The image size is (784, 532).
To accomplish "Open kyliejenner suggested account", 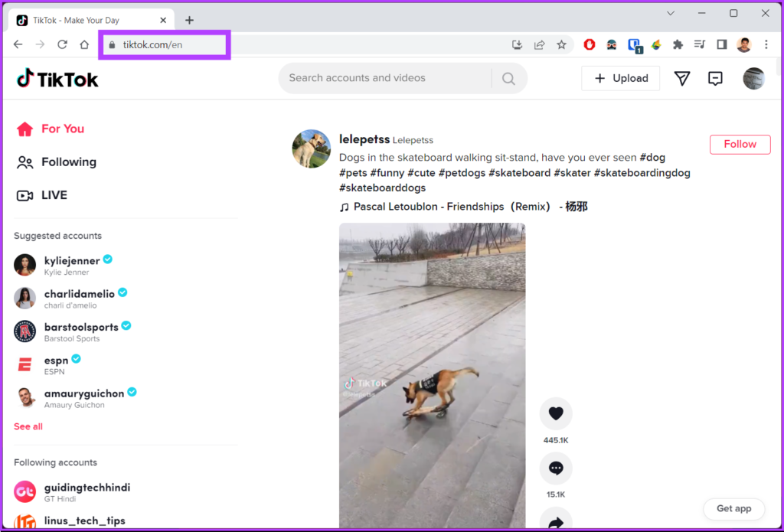I will point(64,265).
